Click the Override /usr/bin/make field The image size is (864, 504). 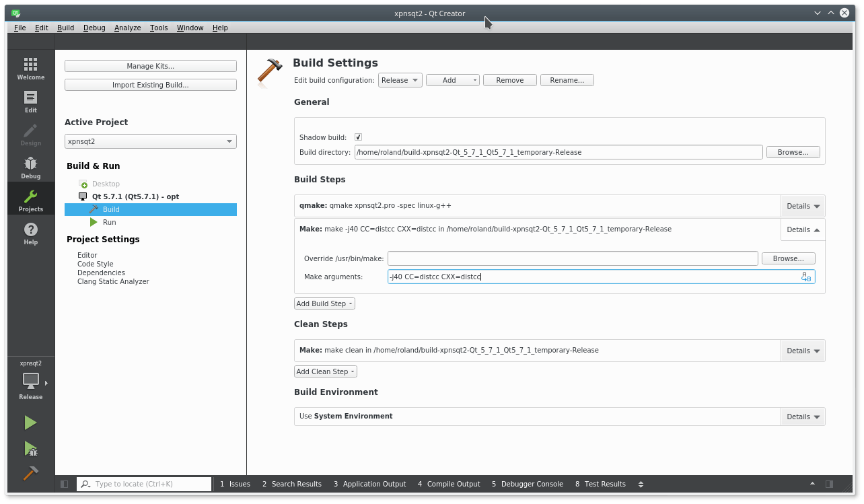573,258
